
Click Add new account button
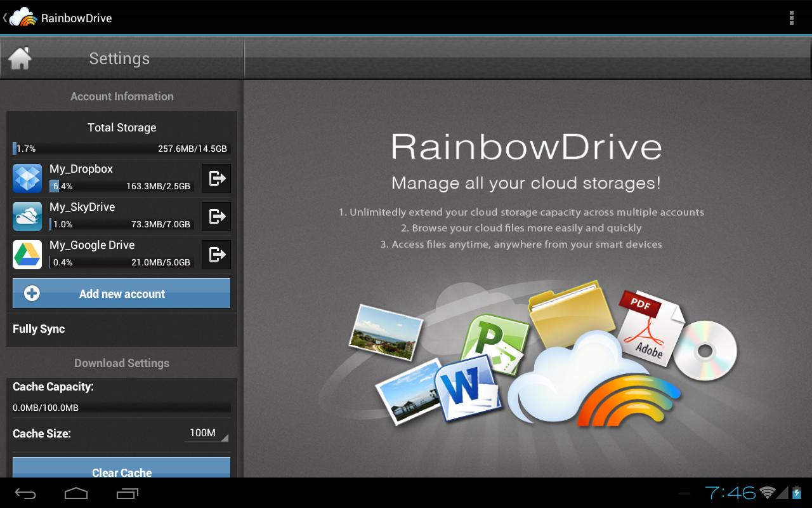[121, 293]
